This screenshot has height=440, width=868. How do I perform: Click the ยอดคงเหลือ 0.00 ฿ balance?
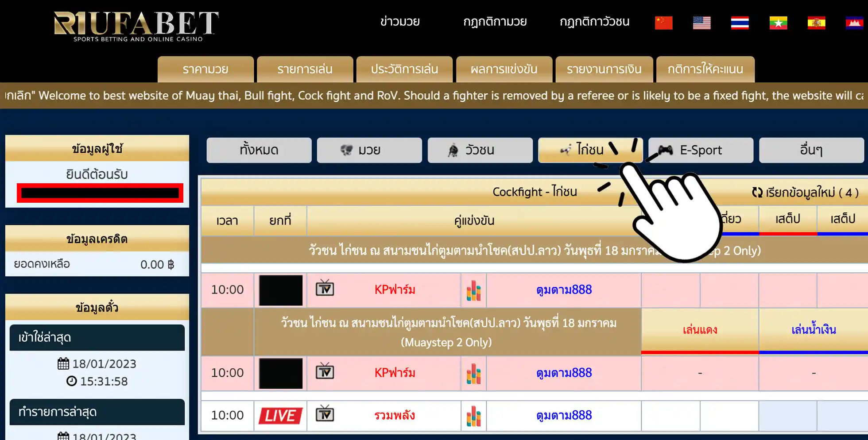tap(97, 264)
